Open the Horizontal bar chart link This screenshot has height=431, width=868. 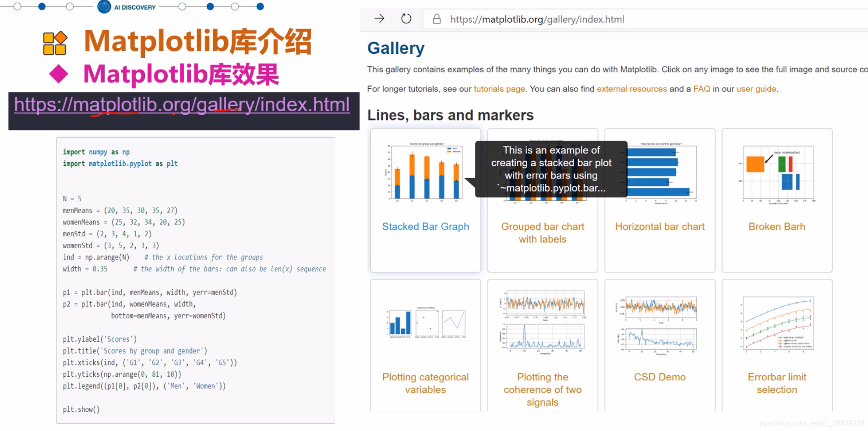coord(660,227)
